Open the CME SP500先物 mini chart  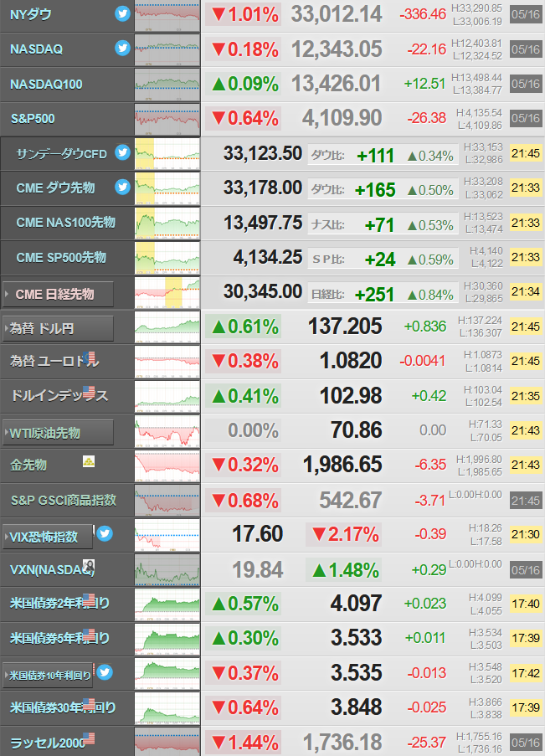click(167, 258)
